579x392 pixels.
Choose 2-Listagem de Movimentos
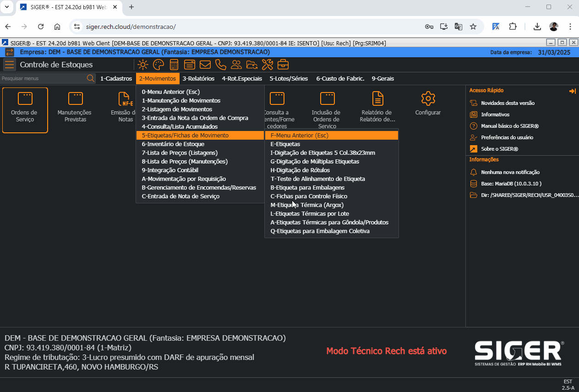[x=200, y=109]
